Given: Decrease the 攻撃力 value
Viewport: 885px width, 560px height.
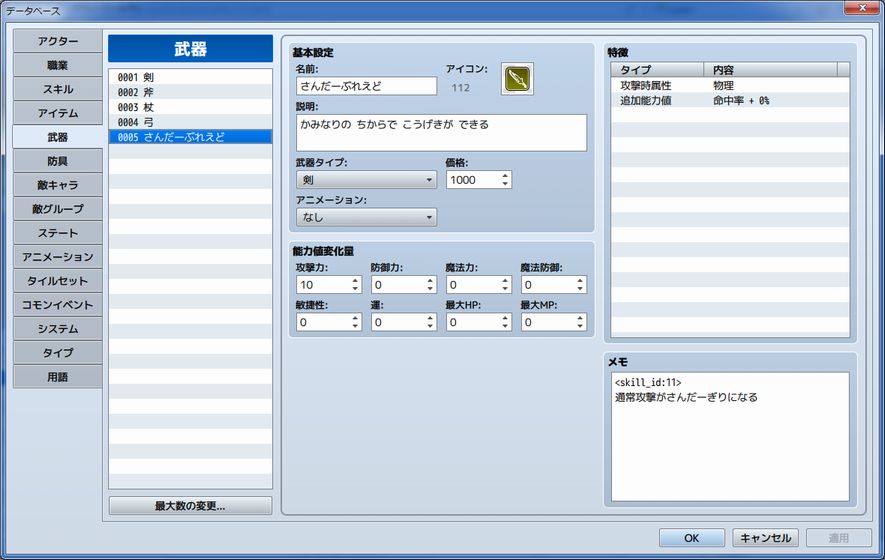Looking at the screenshot, I should pos(355,289).
